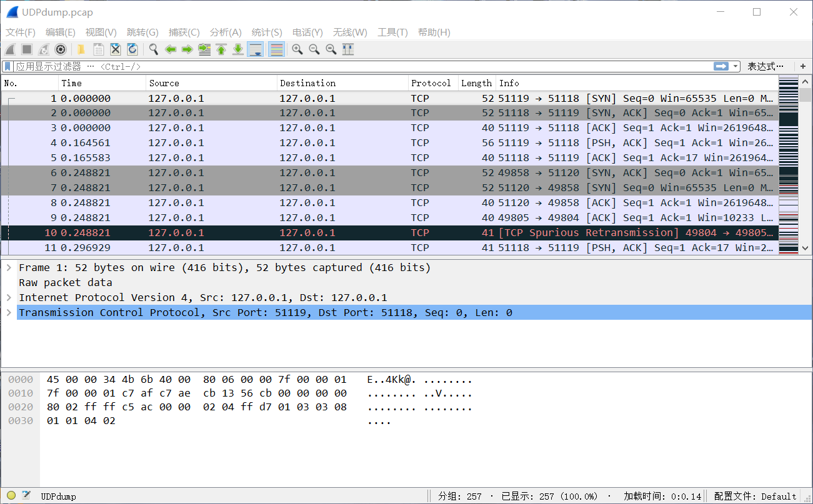Sort by the Time column header
813x504 pixels.
coord(102,83)
